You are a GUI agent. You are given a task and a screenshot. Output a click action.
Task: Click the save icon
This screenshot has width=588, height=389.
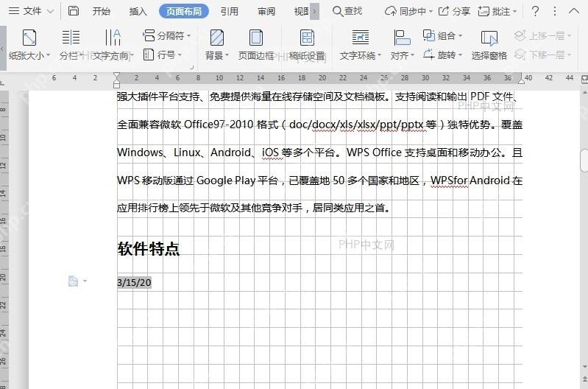click(x=73, y=11)
